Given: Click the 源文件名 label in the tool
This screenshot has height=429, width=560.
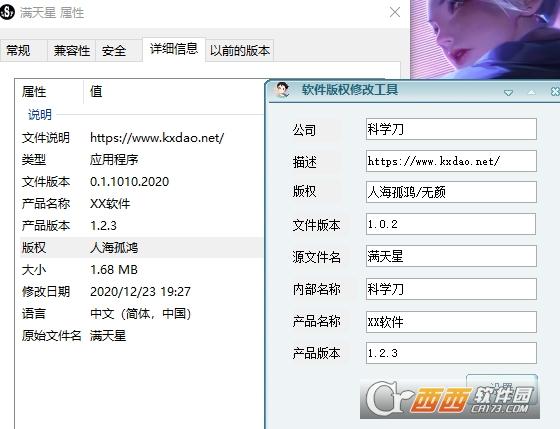Looking at the screenshot, I should [x=316, y=257].
